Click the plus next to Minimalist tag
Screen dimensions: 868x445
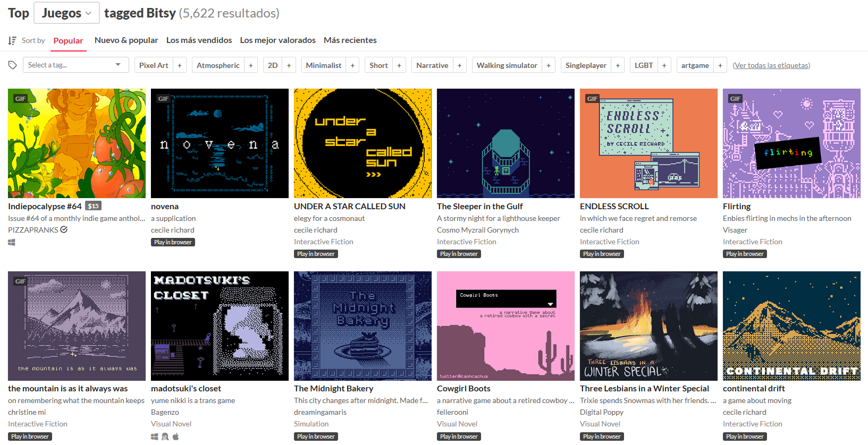pyautogui.click(x=352, y=65)
